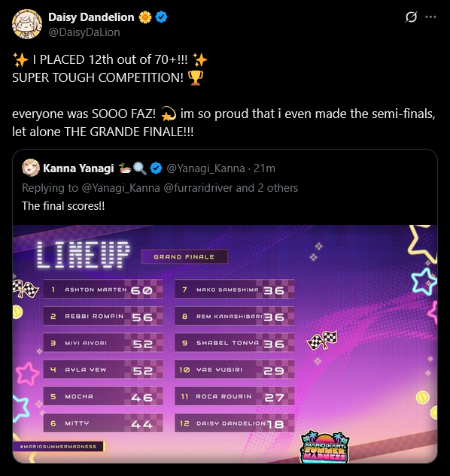The image size is (450, 476).
Task: Click the Grand Finale label in the image
Action: tap(184, 257)
